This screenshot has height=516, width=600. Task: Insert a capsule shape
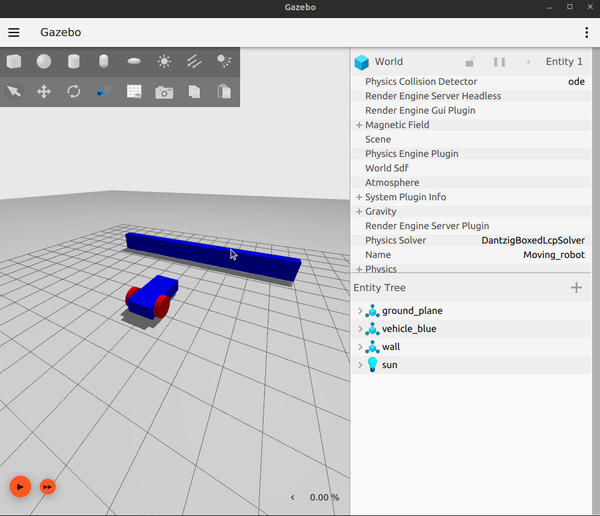104,61
